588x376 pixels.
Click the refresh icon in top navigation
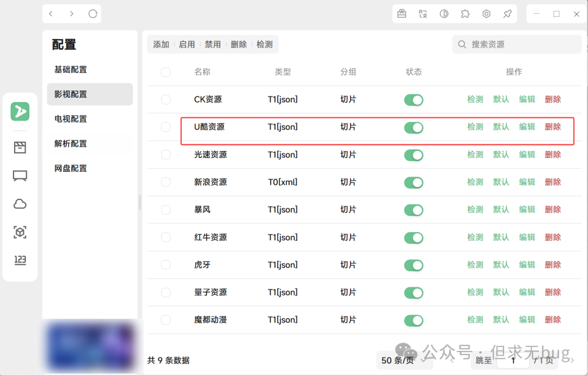(93, 14)
